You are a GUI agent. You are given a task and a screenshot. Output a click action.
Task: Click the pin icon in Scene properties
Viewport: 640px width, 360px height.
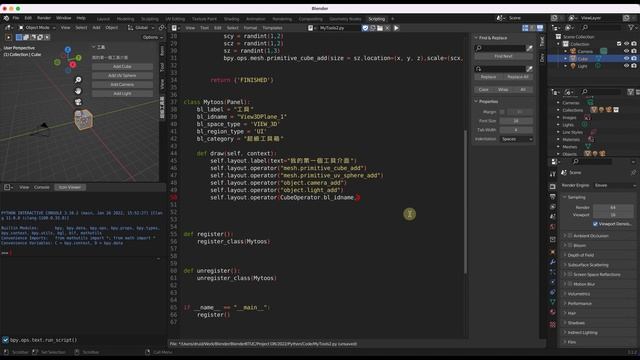pyautogui.click(x=633, y=173)
